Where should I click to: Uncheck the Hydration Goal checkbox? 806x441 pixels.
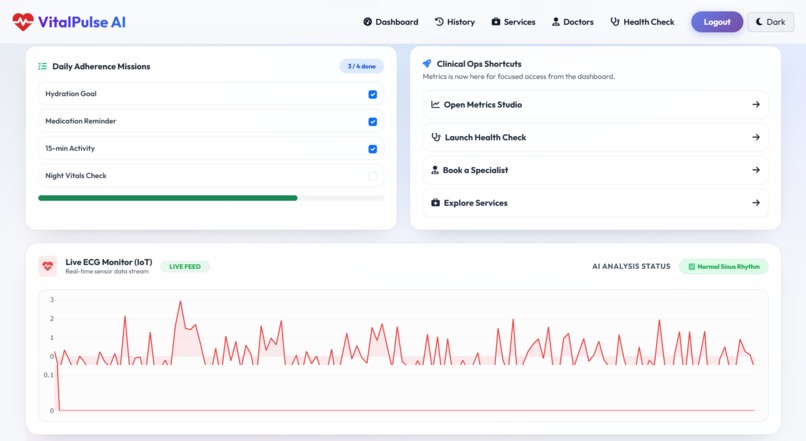(x=373, y=95)
